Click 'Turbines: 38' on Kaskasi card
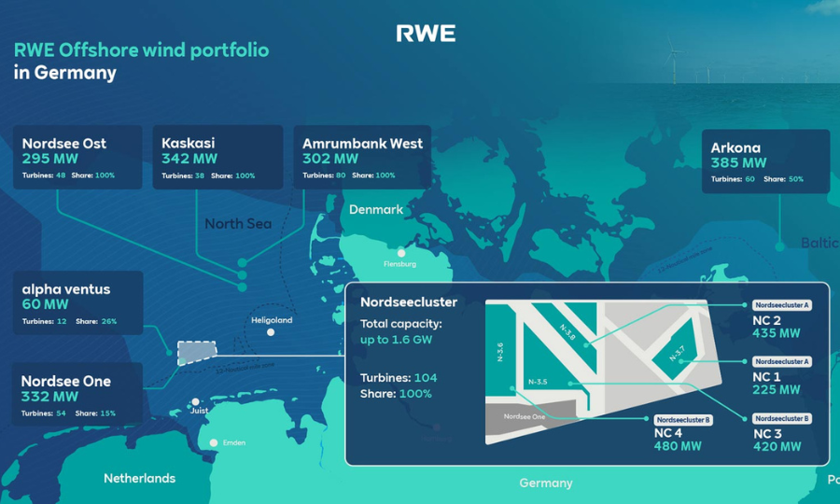Screen dimensions: 840x504 point(183,175)
